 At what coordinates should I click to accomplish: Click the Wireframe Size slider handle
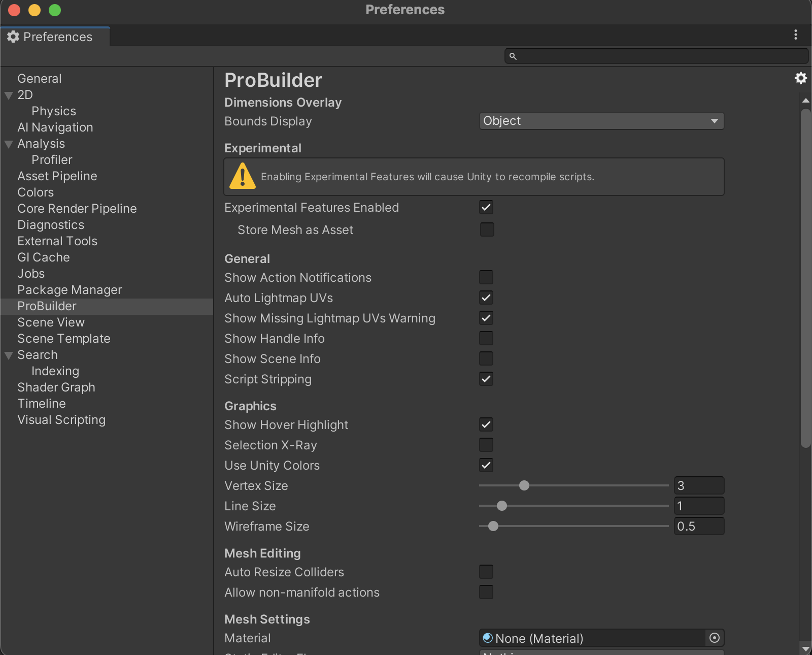pyautogui.click(x=493, y=526)
